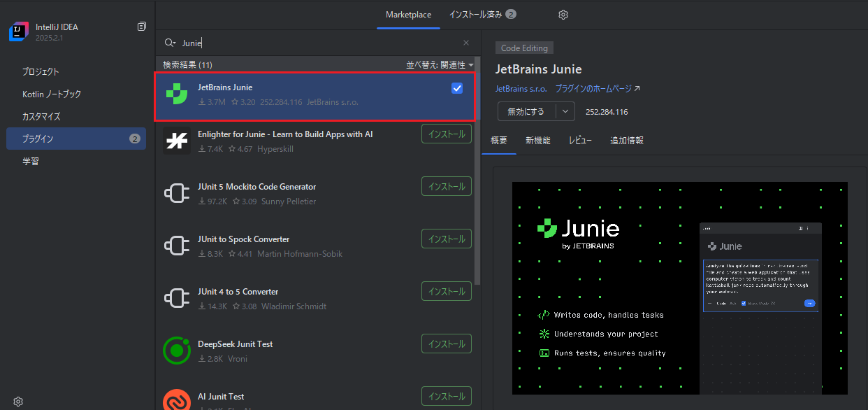Screen dimensions: 868x410
Task: Select JUnit 5 Mockito Code Generator title
Action: coord(257,187)
